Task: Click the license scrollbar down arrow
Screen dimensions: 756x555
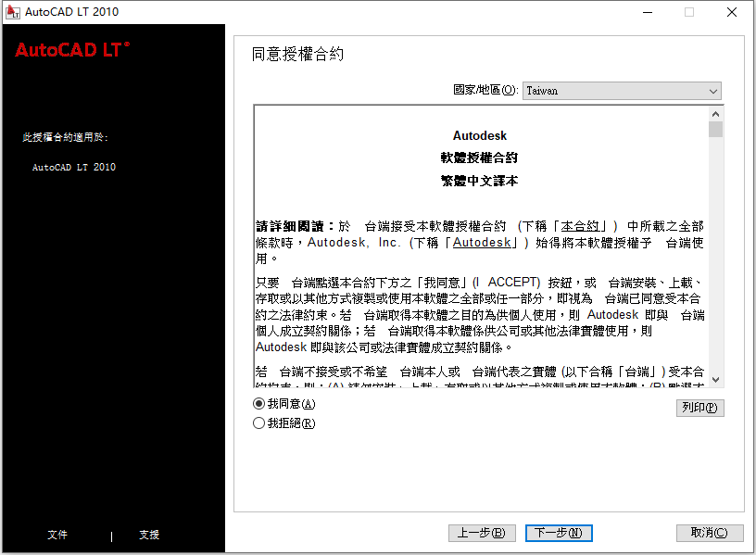Action: pyautogui.click(x=715, y=380)
